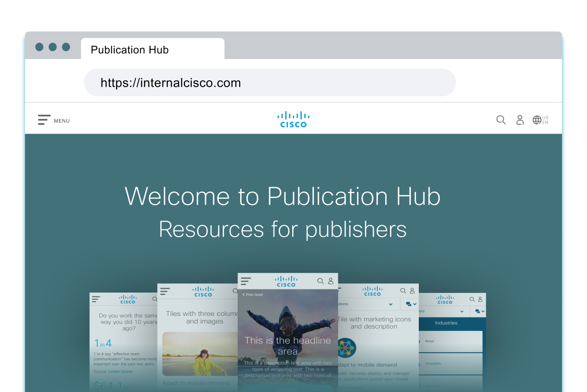Image resolution: width=587 pixels, height=392 pixels.
Task: Open the Lorem ipsum source link
Action: (x=121, y=371)
